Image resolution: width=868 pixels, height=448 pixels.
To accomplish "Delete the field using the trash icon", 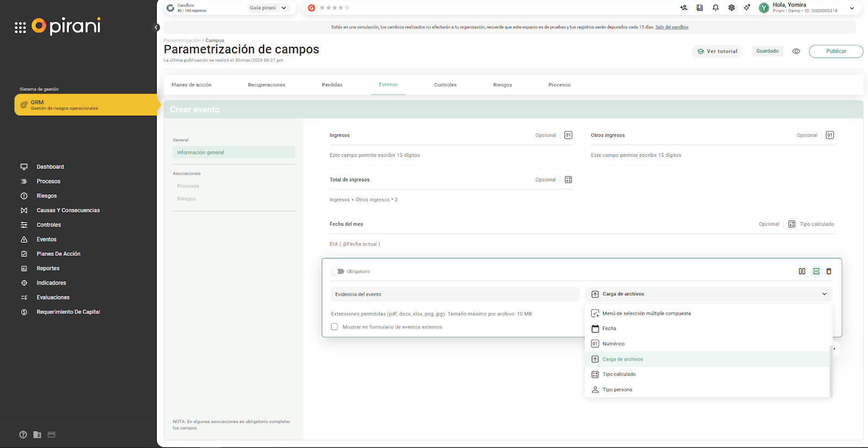I will (x=828, y=272).
